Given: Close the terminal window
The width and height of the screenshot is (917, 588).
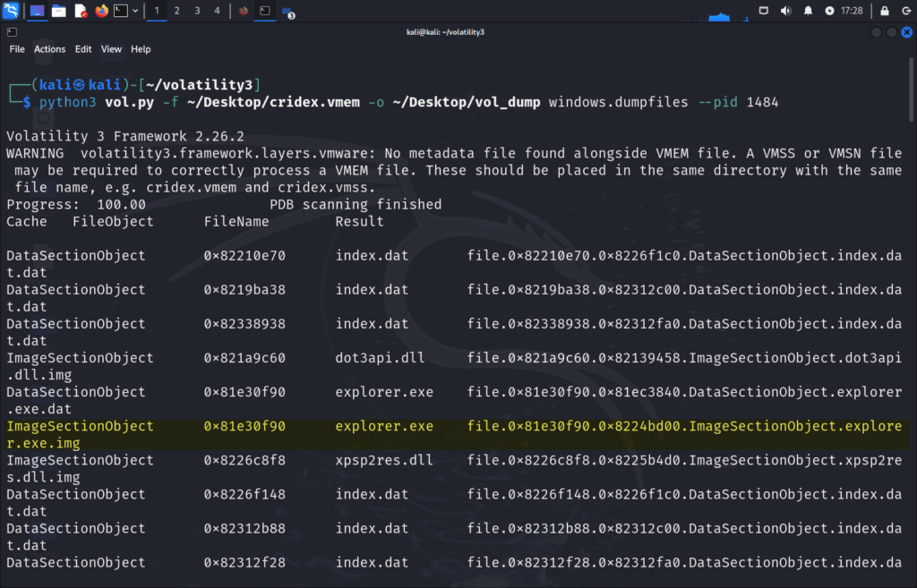Looking at the screenshot, I should (906, 32).
